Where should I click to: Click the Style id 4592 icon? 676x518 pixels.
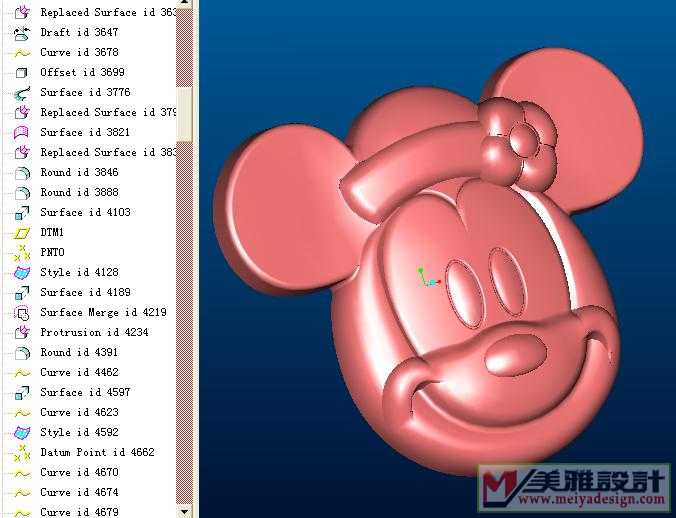(22, 433)
